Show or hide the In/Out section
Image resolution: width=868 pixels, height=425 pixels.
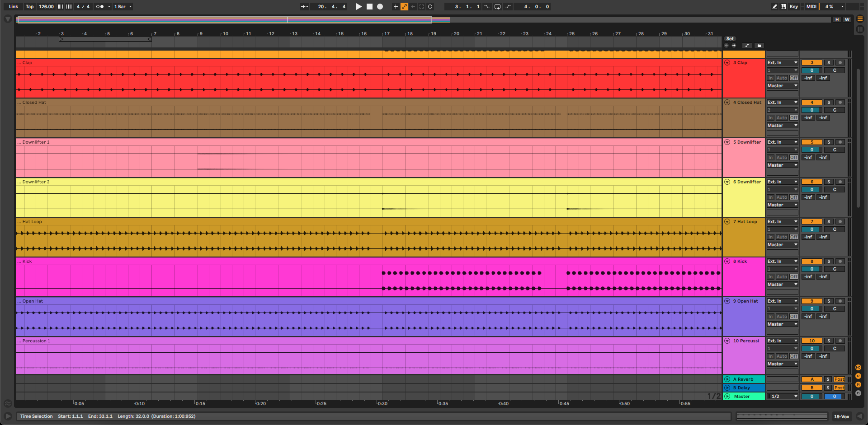tap(858, 368)
